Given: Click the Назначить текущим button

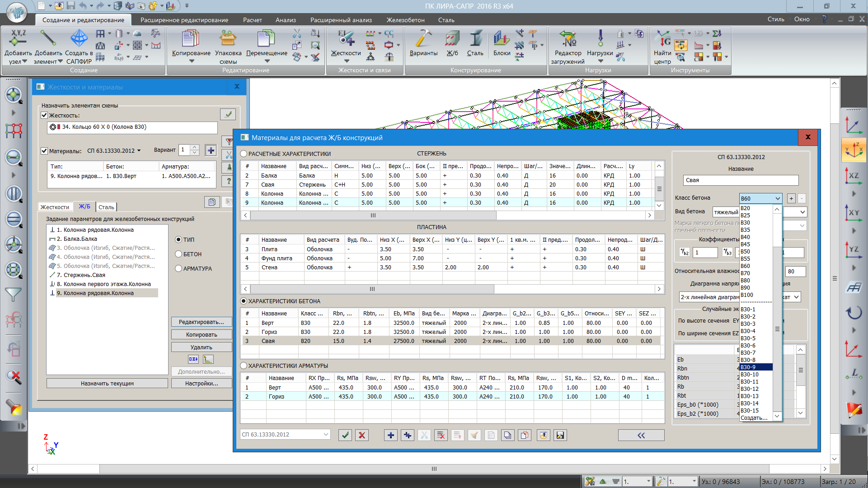Looking at the screenshot, I should 107,383.
